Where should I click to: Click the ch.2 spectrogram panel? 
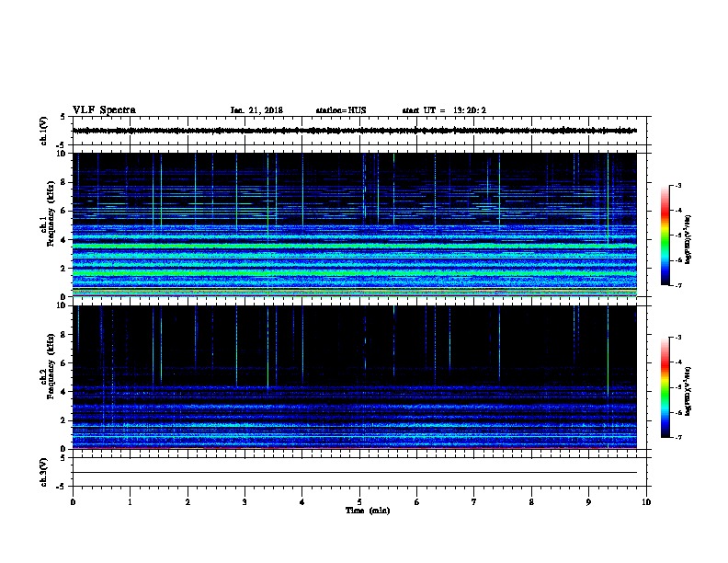tap(355, 377)
